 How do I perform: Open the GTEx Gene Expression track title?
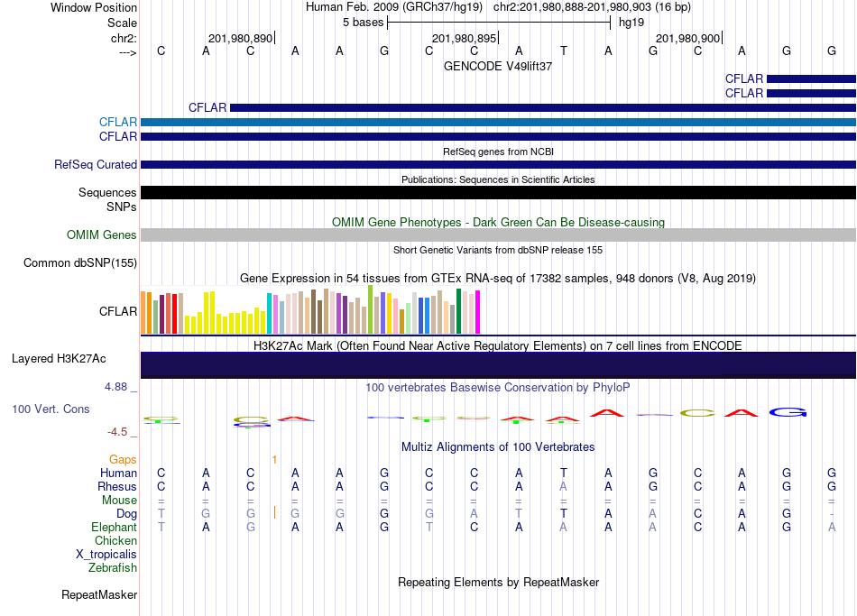[498, 278]
